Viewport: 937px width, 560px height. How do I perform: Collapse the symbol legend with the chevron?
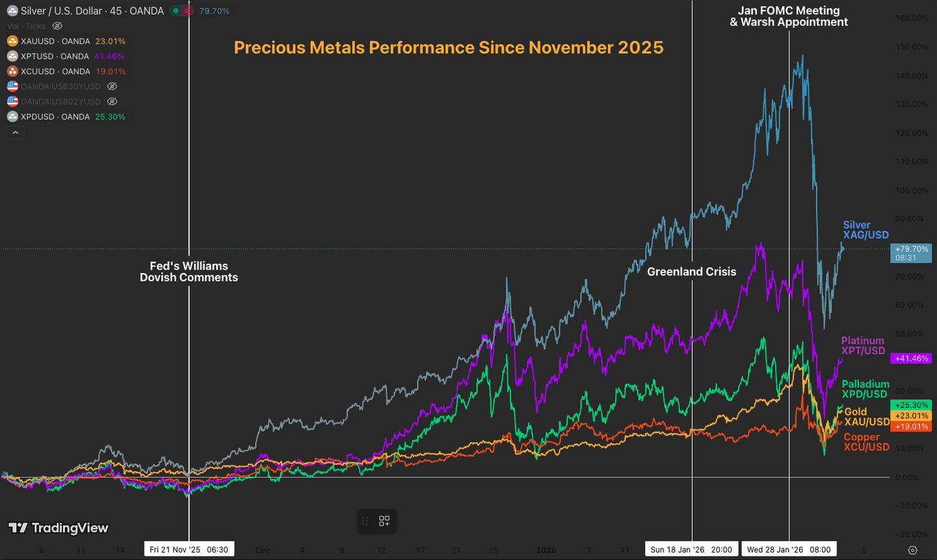(15, 132)
